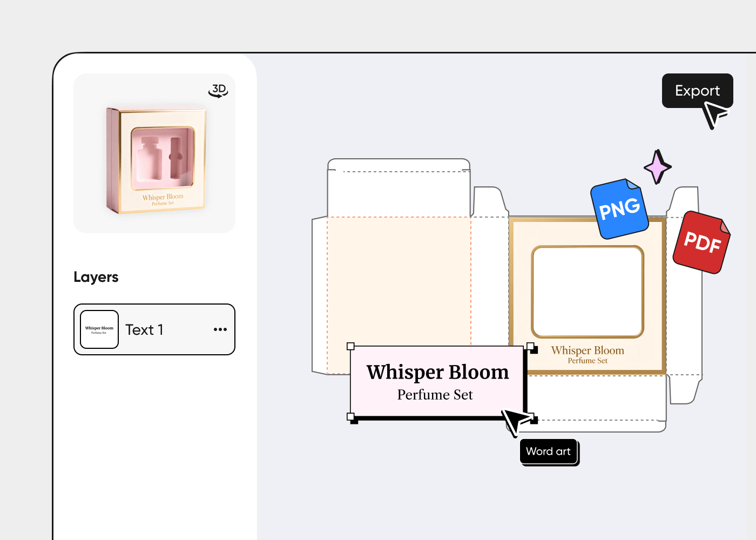Click the top-left handle of the text box
The width and height of the screenshot is (756, 540).
click(x=351, y=347)
